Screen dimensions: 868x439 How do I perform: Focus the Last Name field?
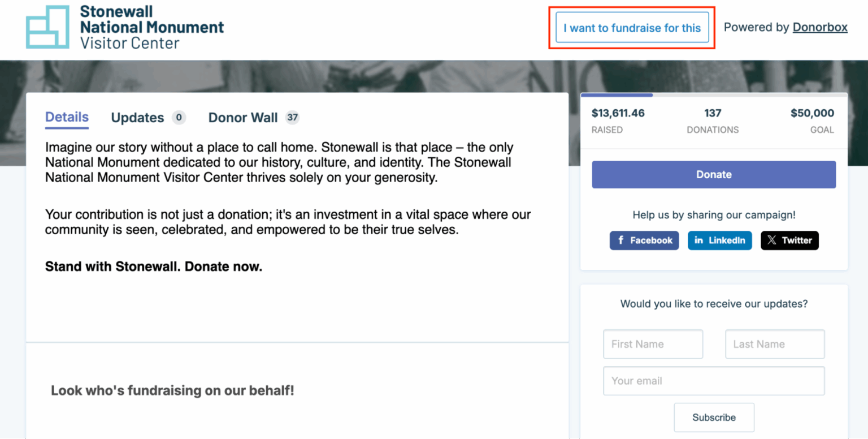pyautogui.click(x=775, y=344)
